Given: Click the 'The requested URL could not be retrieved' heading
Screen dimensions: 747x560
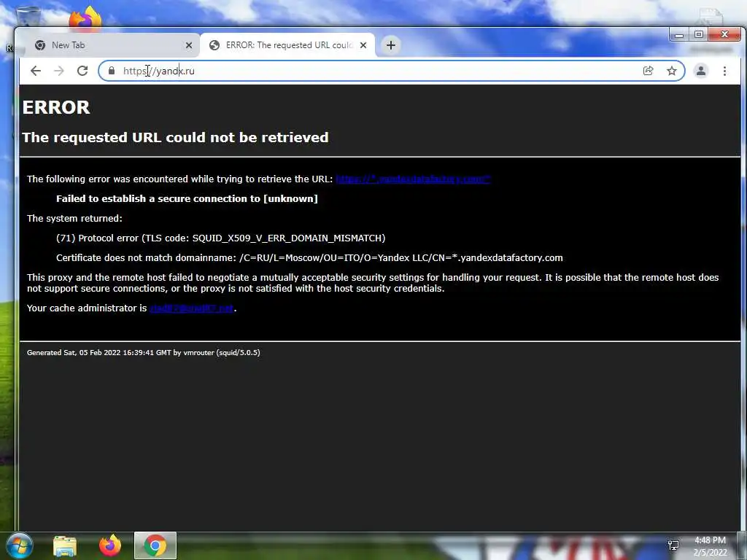Looking at the screenshot, I should point(175,138).
